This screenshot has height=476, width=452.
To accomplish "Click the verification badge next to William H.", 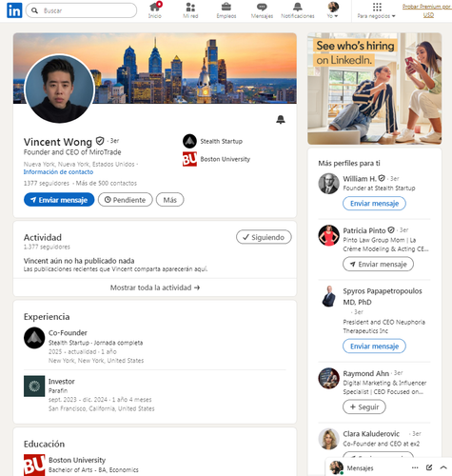I will coord(382,178).
